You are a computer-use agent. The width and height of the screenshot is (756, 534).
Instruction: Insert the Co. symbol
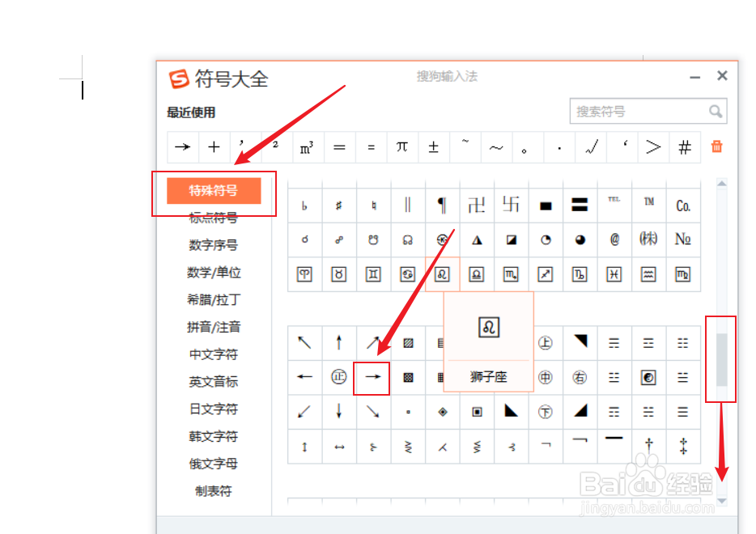pos(683,206)
